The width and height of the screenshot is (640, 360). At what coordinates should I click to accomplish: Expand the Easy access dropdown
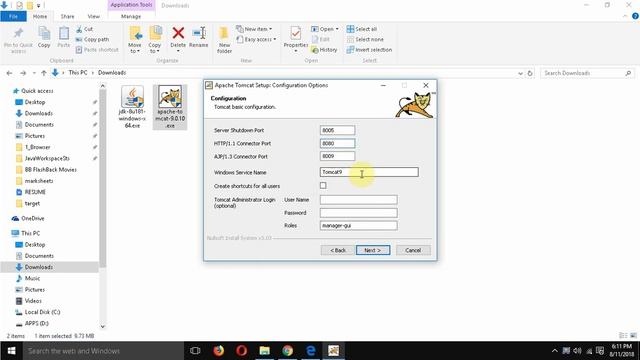256,40
